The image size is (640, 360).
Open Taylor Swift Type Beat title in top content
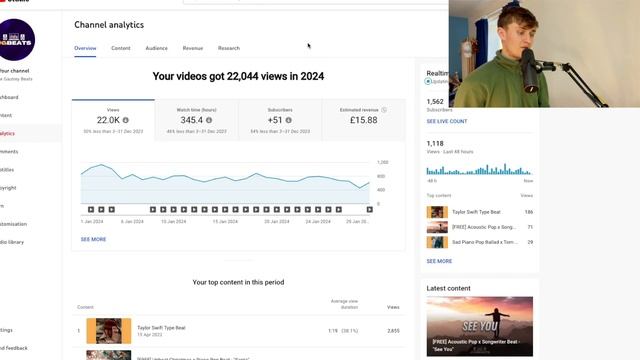pos(161,328)
